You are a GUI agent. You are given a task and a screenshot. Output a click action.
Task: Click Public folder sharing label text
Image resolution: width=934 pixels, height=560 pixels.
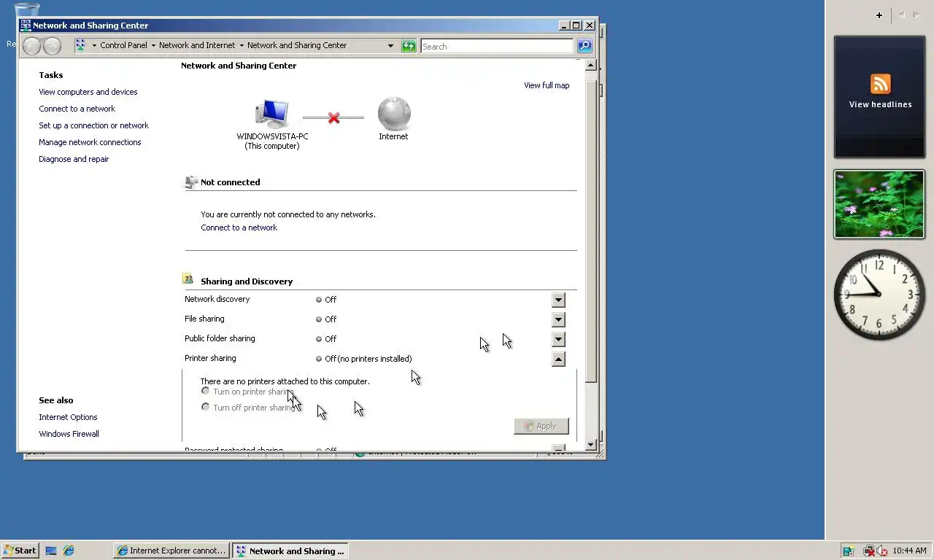(x=220, y=338)
